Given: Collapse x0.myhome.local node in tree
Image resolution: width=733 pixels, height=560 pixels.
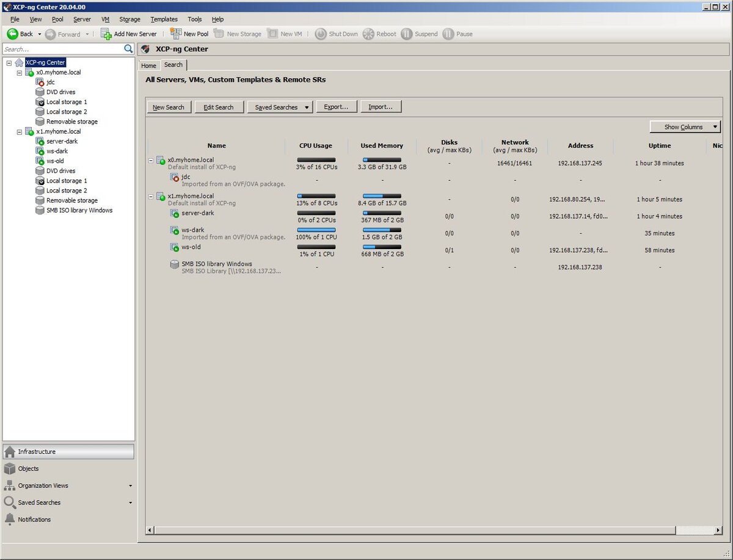Looking at the screenshot, I should tap(19, 72).
